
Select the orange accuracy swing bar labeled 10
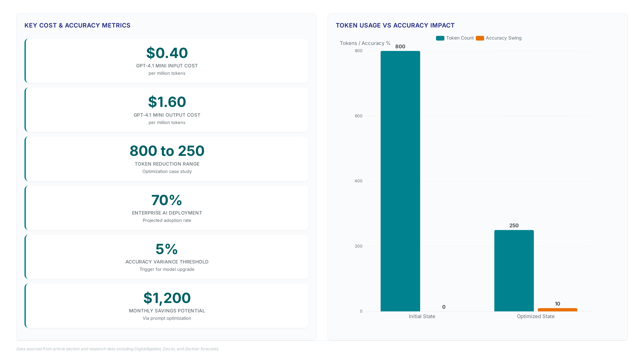click(557, 310)
